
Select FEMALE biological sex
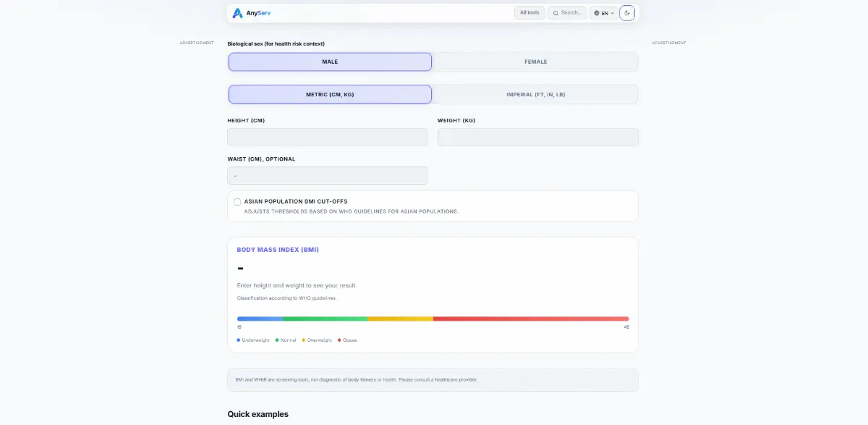[536, 62]
